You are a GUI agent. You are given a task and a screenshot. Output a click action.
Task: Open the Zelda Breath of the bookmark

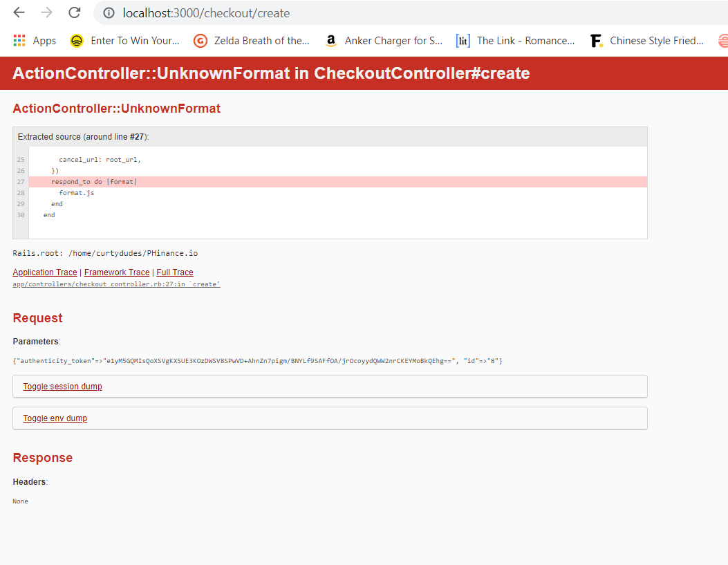261,40
